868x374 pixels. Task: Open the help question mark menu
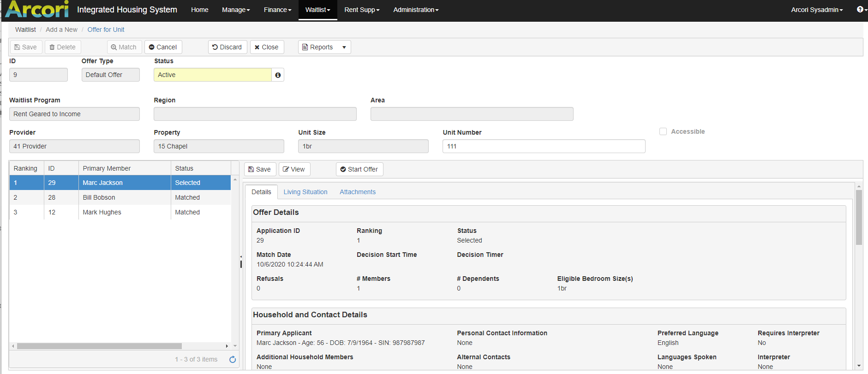(x=862, y=9)
